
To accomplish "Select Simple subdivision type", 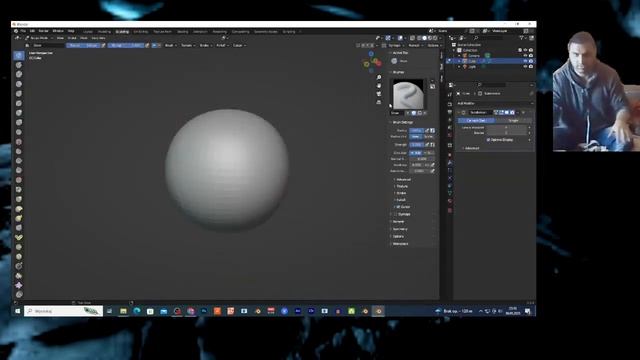I will (513, 120).
